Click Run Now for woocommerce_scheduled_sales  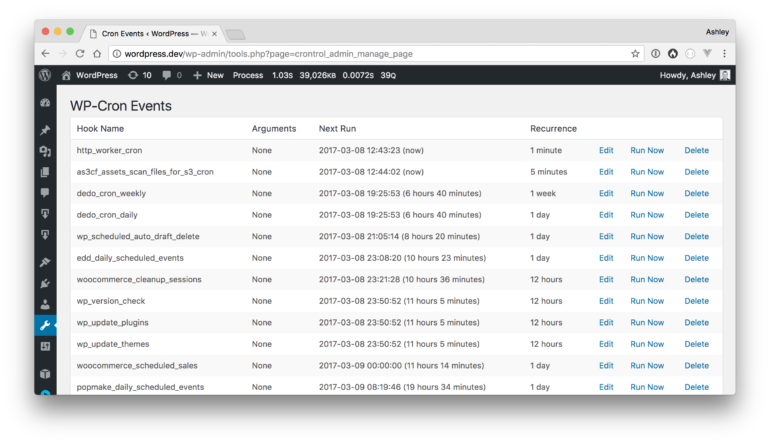point(646,366)
